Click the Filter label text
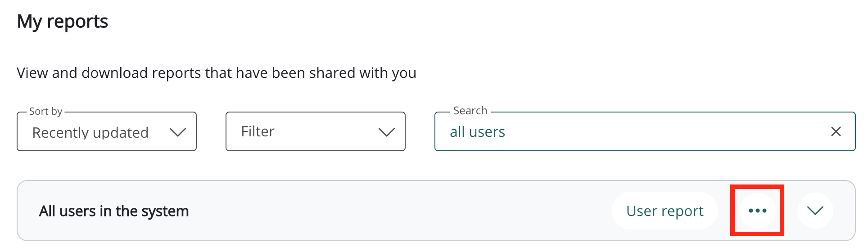868x252 pixels. coord(258,131)
